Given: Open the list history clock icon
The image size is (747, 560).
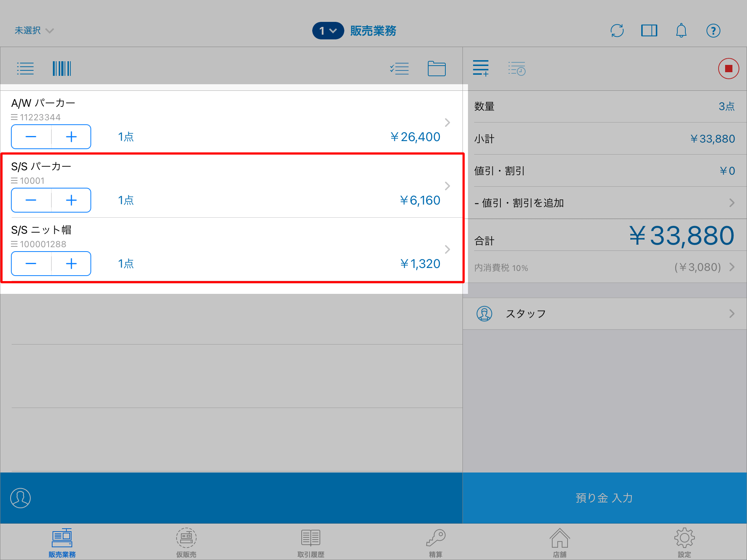Looking at the screenshot, I should (x=517, y=69).
